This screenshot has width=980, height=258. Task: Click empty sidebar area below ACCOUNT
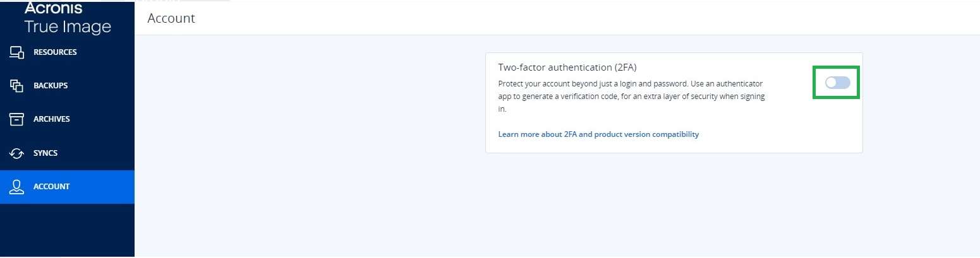[x=67, y=230]
